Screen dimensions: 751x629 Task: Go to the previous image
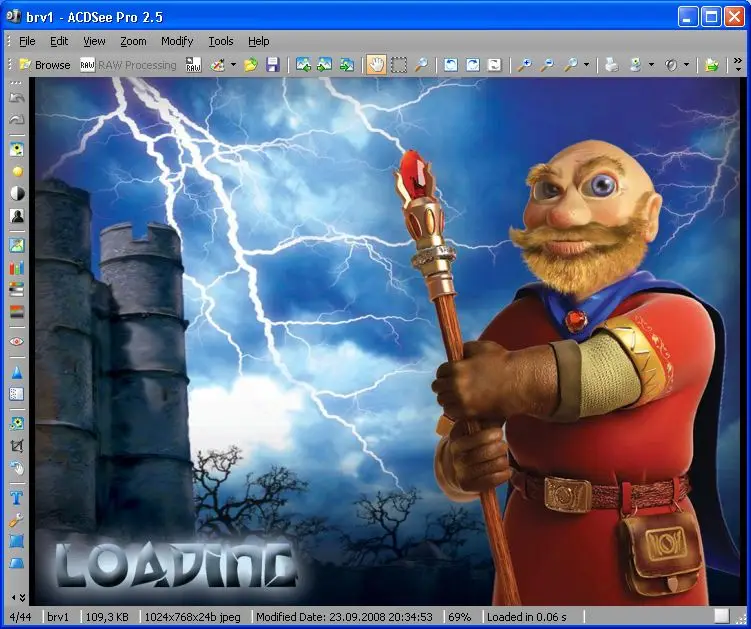(x=303, y=65)
